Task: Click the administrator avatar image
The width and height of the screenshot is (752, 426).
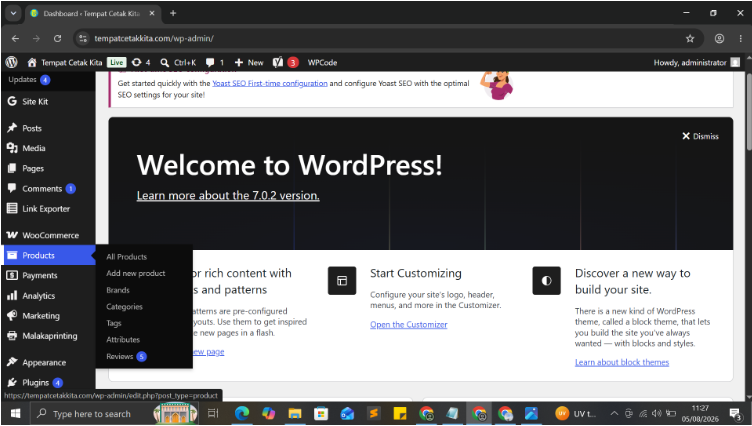Action: pos(735,62)
